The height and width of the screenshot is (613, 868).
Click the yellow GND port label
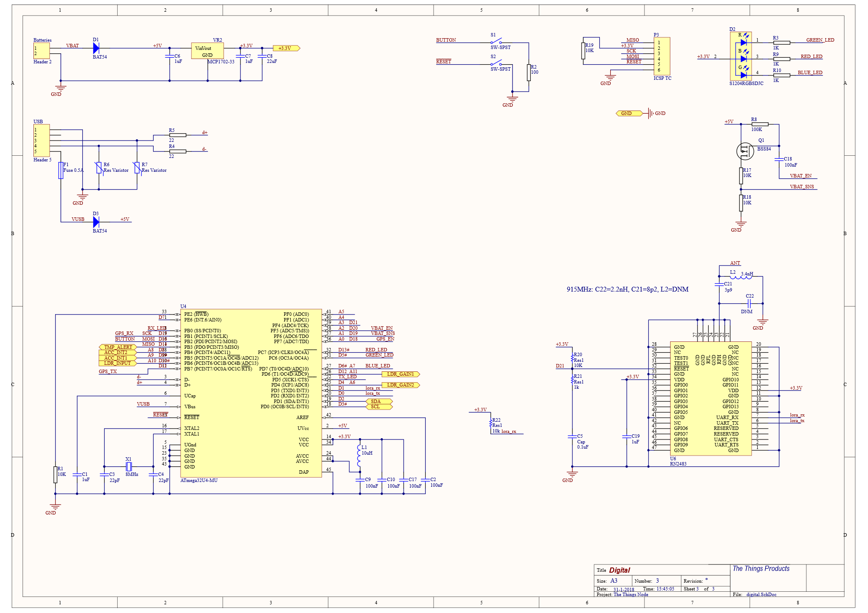click(629, 113)
